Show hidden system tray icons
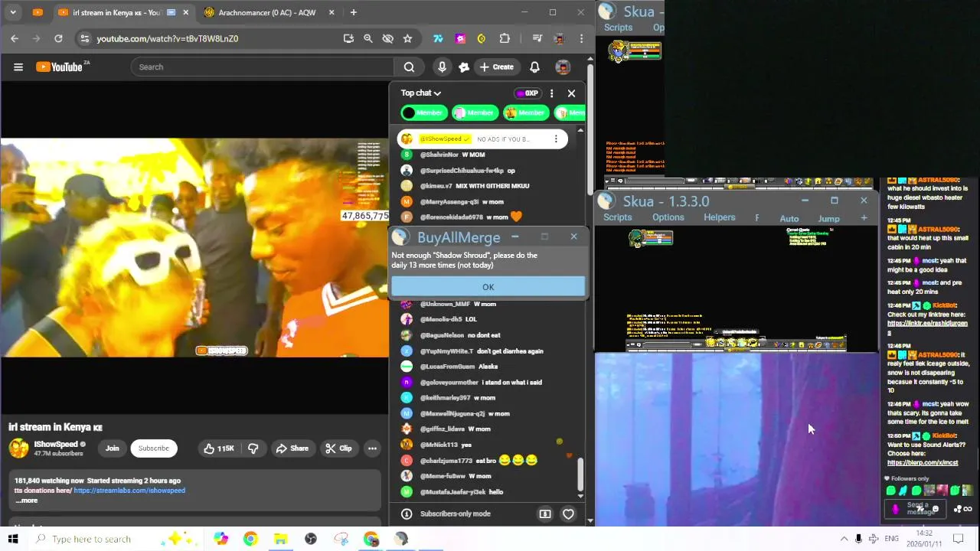Image resolution: width=980 pixels, height=551 pixels. pyautogui.click(x=844, y=539)
